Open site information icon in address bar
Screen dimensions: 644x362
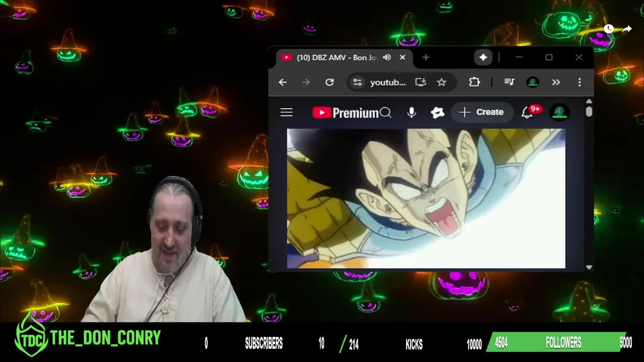(357, 82)
